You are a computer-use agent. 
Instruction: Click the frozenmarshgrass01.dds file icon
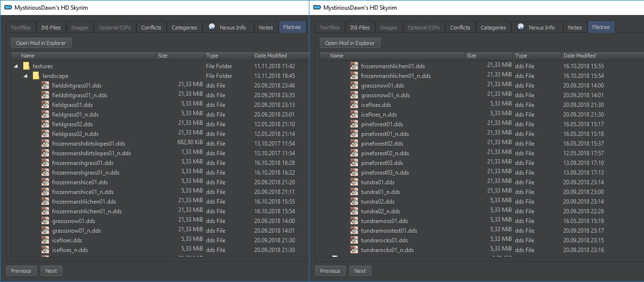45,163
